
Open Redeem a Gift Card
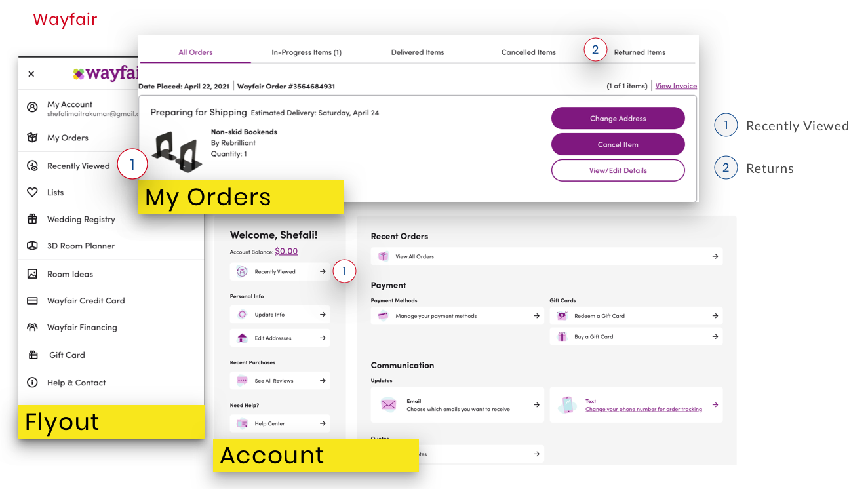[636, 316]
